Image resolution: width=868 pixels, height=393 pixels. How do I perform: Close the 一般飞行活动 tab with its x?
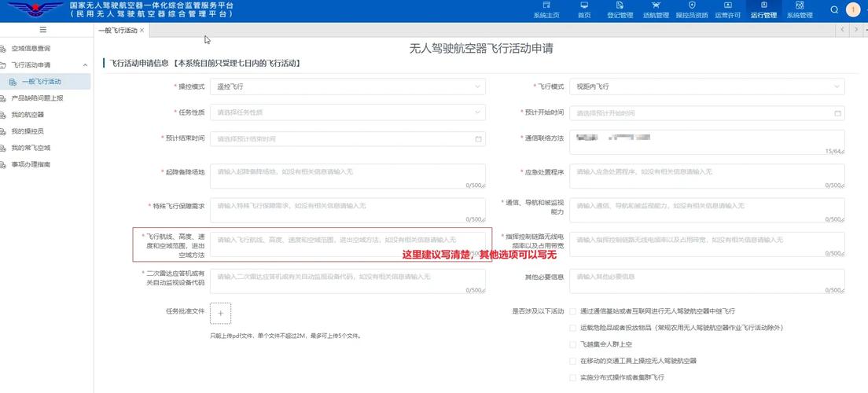(x=142, y=31)
